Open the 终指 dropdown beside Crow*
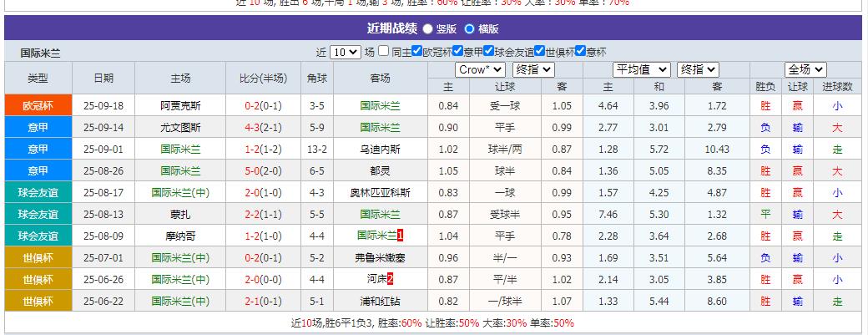Viewport: 868px width, 335px height. tap(532, 69)
